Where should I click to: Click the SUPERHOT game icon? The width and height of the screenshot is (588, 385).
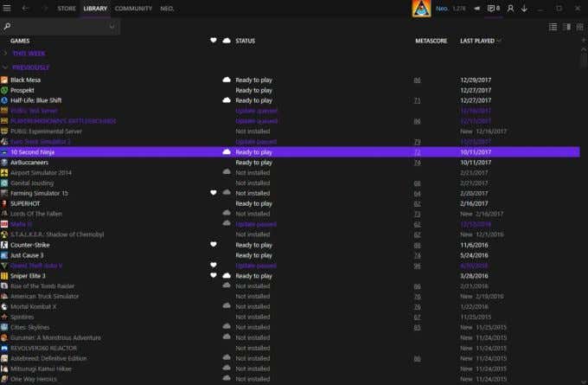4,203
